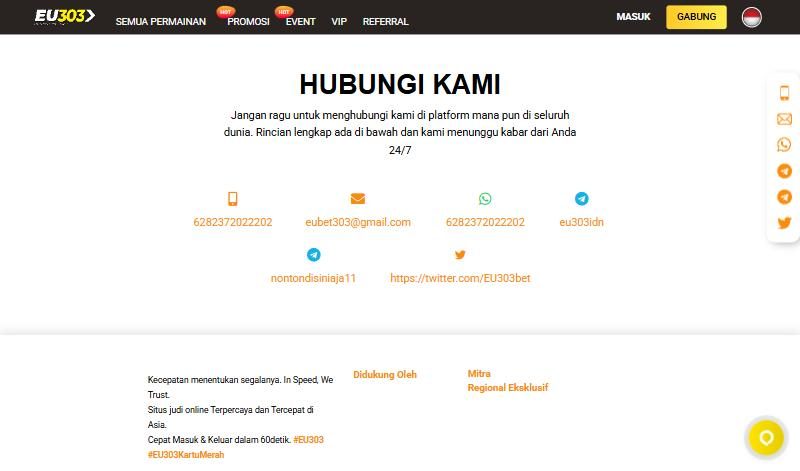Click the Twitter bird icon above the Twitter link
This screenshot has width=800, height=471.
click(460, 254)
